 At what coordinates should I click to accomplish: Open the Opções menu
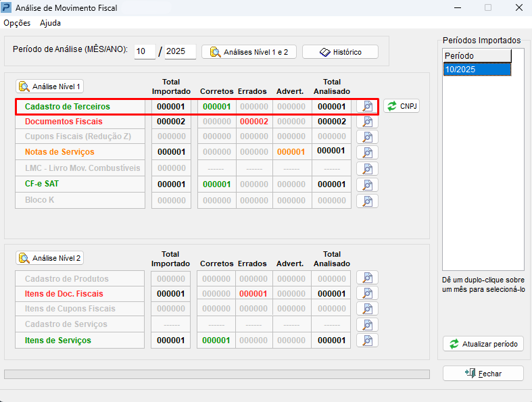[17, 23]
